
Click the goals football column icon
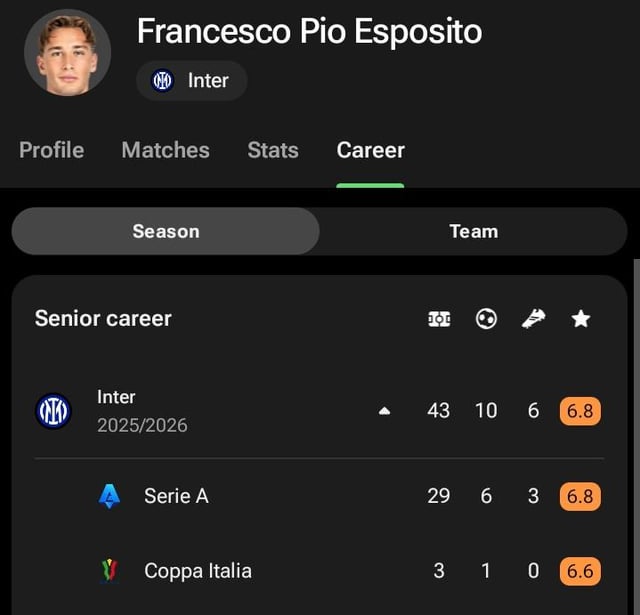click(486, 319)
